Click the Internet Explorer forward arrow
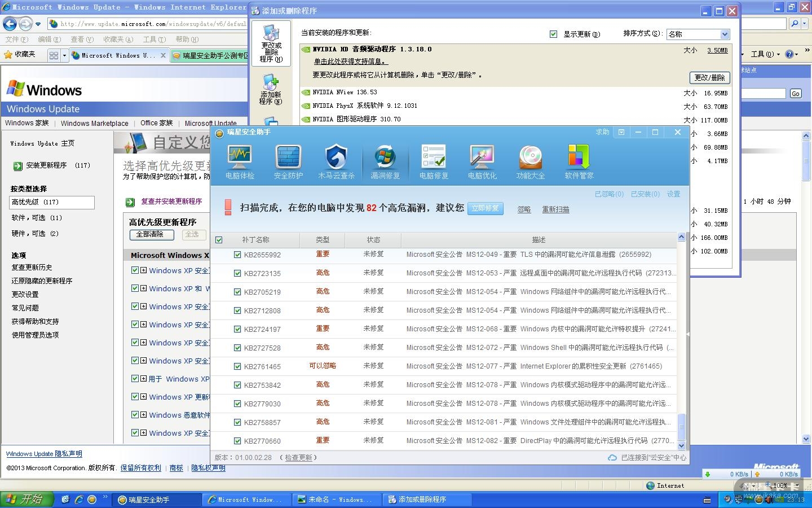The width and height of the screenshot is (812, 508). 25,24
